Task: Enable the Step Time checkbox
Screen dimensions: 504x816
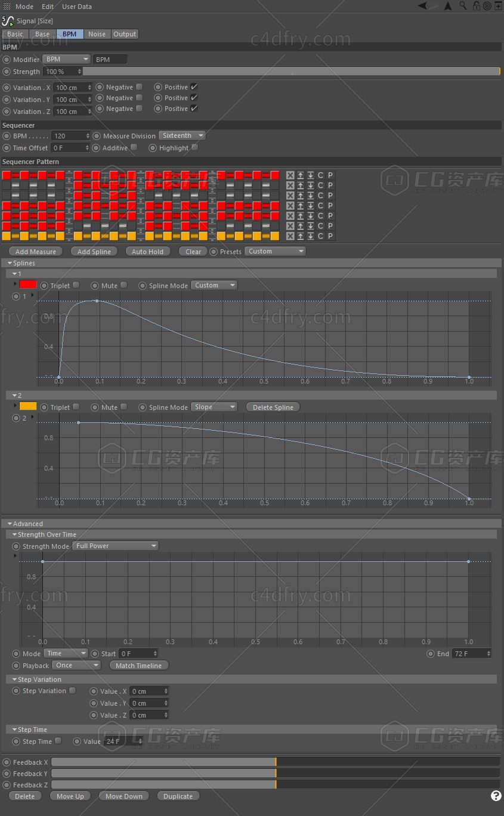Action: 58,741
